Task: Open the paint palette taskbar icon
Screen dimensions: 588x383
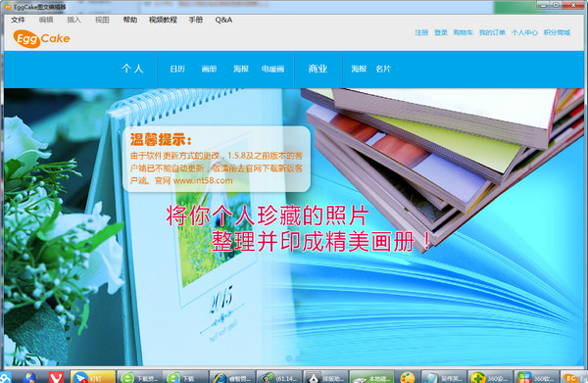Action: 408,377
